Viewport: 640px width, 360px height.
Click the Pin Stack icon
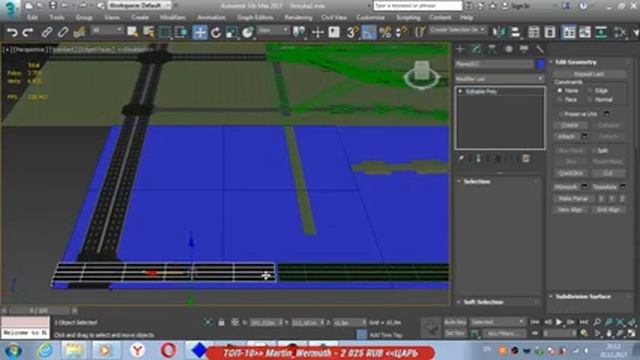(461, 159)
